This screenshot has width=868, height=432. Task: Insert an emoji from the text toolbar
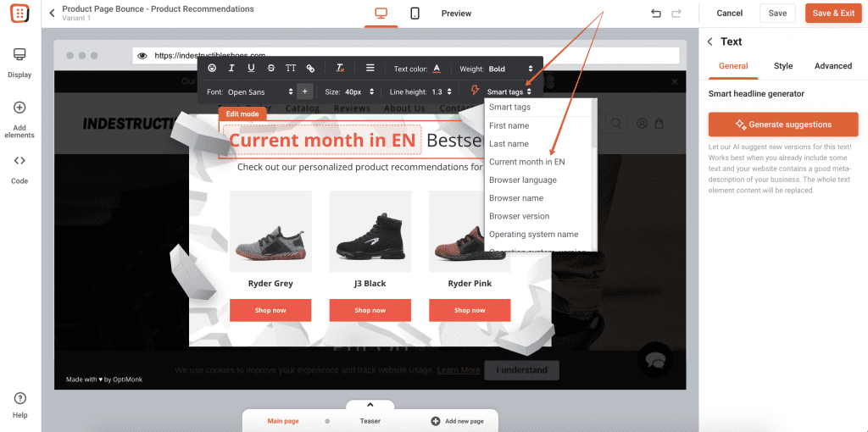pos(212,68)
